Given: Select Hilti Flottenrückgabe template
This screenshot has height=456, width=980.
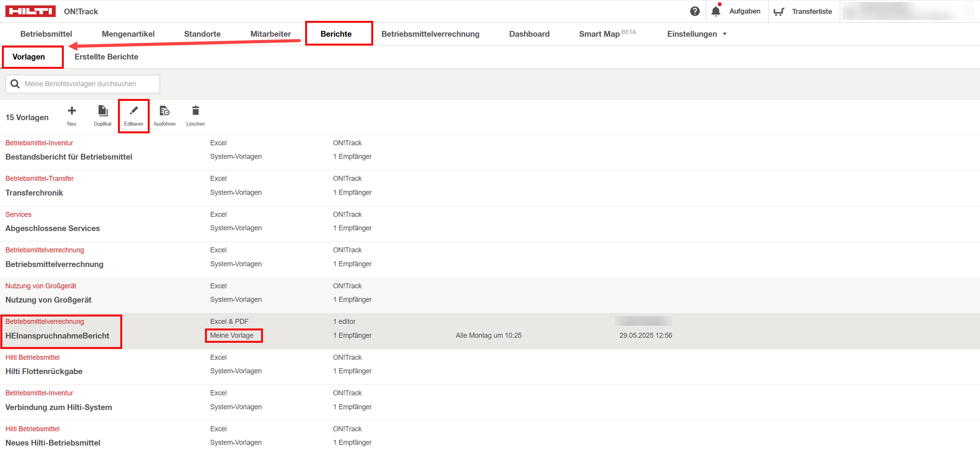Looking at the screenshot, I should 44,371.
